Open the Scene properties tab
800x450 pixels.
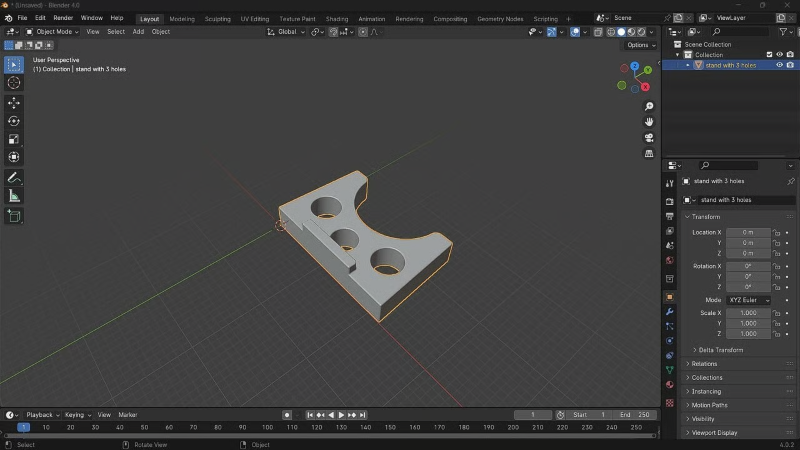pyautogui.click(x=669, y=245)
